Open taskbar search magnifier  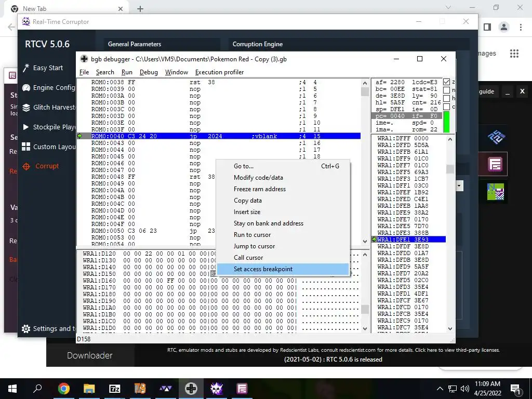click(x=37, y=389)
